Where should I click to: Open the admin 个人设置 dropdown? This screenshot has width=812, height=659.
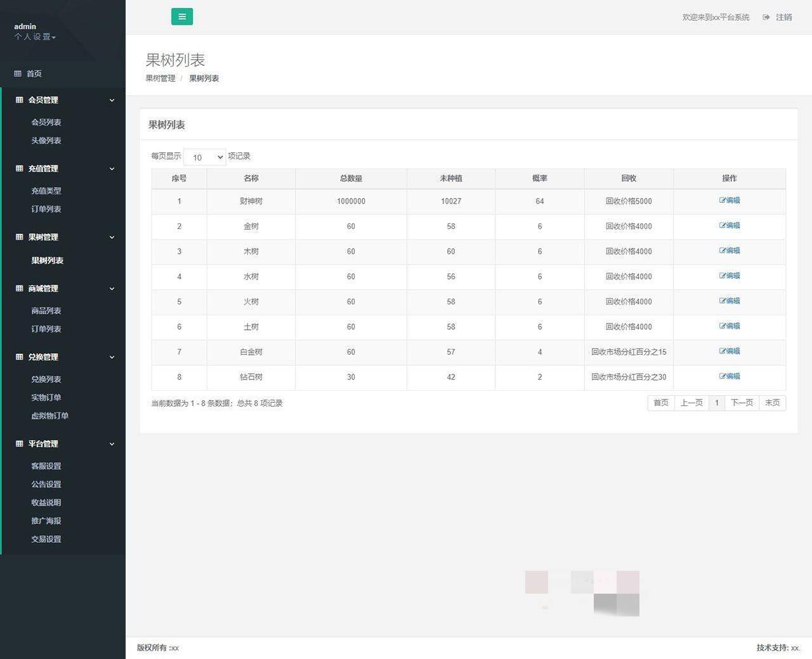coord(36,37)
